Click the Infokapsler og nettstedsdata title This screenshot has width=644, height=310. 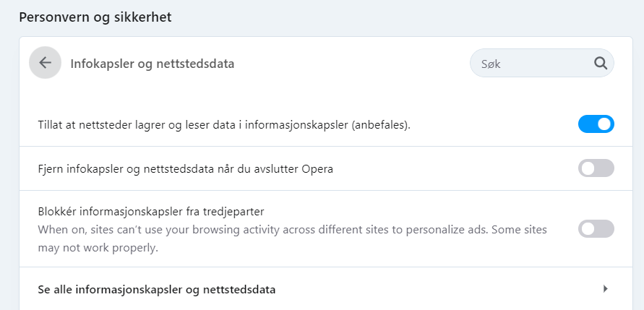click(153, 64)
